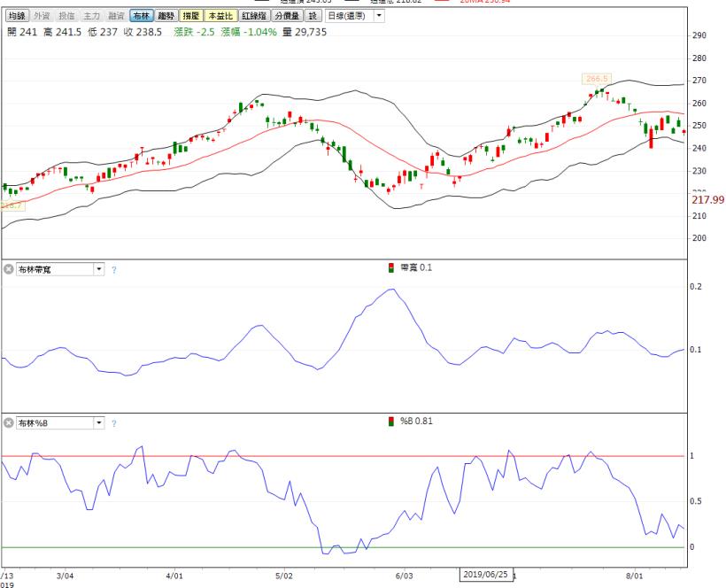Viewport: 726px width, 588px height.
Task: Expand the 布林%B dropdown arrow
Action: coord(99,422)
